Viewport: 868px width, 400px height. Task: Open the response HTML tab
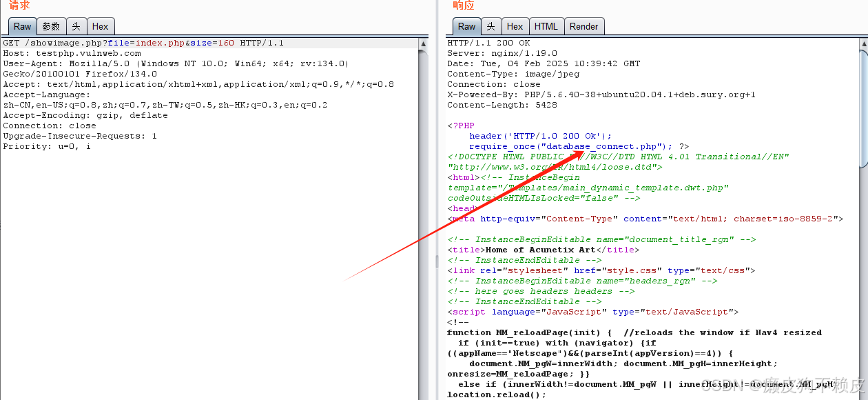[546, 26]
